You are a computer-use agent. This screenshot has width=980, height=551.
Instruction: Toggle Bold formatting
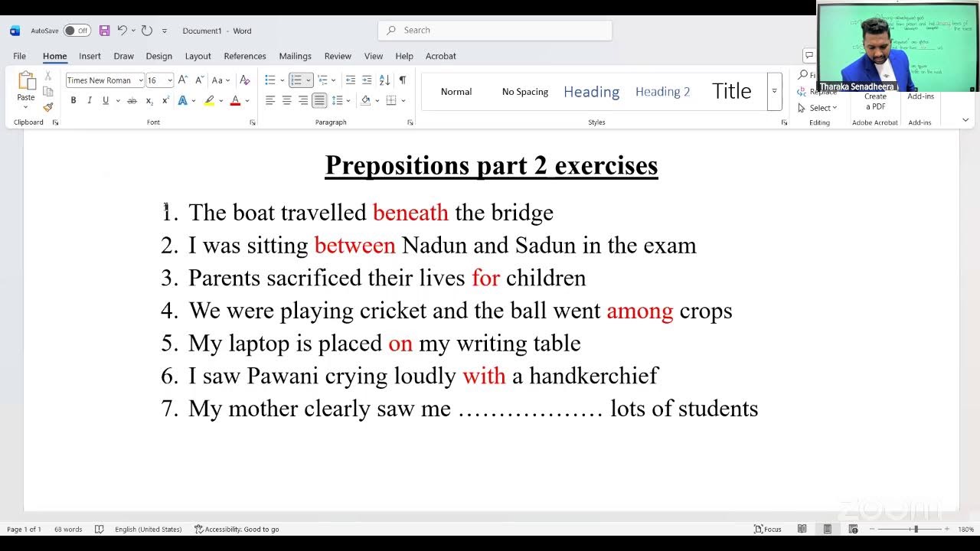73,100
